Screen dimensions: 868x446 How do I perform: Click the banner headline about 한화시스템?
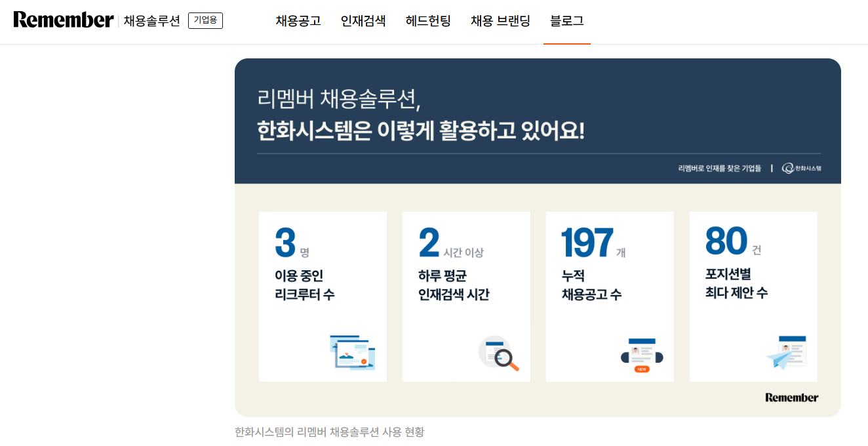click(x=420, y=131)
